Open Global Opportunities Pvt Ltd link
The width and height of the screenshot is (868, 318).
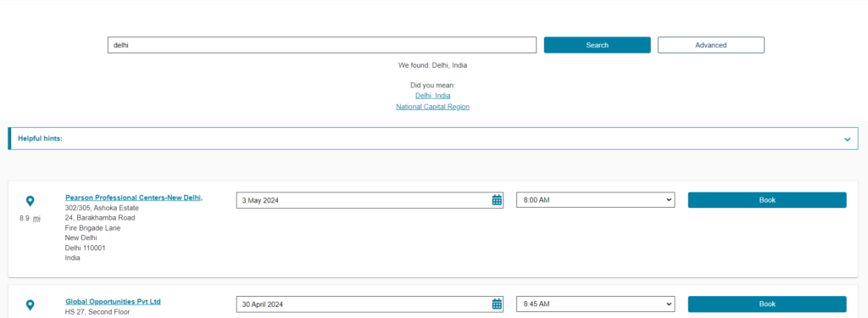tap(113, 301)
